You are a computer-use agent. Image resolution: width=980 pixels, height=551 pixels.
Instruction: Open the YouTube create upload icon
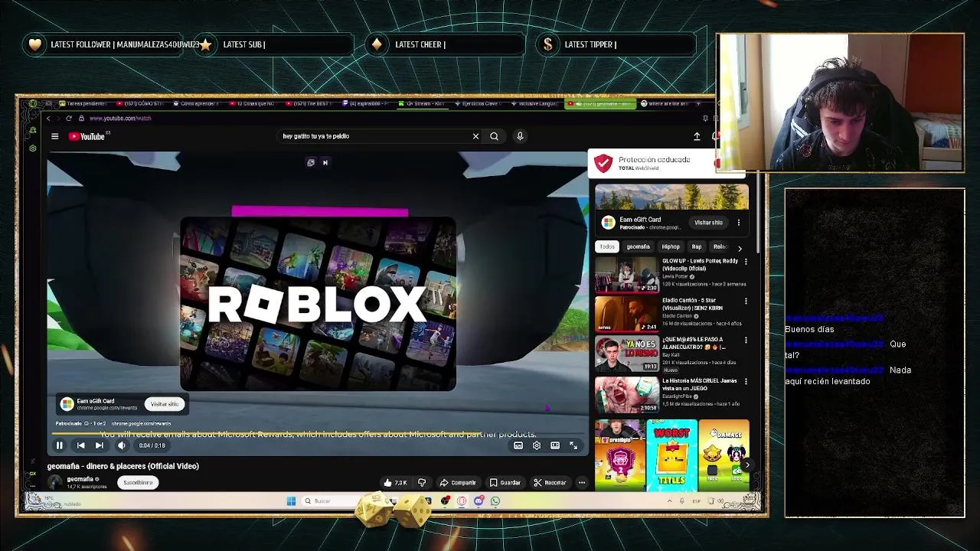tap(697, 136)
